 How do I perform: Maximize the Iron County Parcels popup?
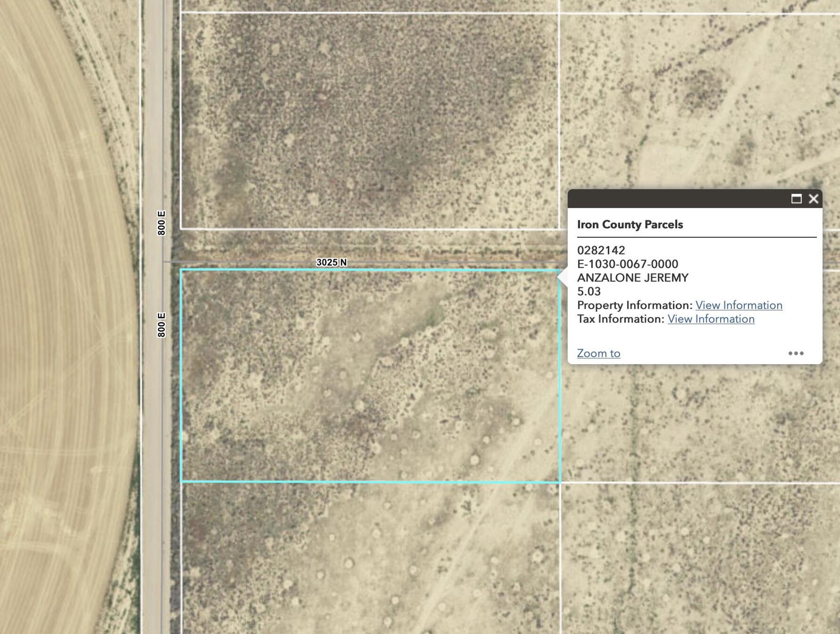pos(796,199)
